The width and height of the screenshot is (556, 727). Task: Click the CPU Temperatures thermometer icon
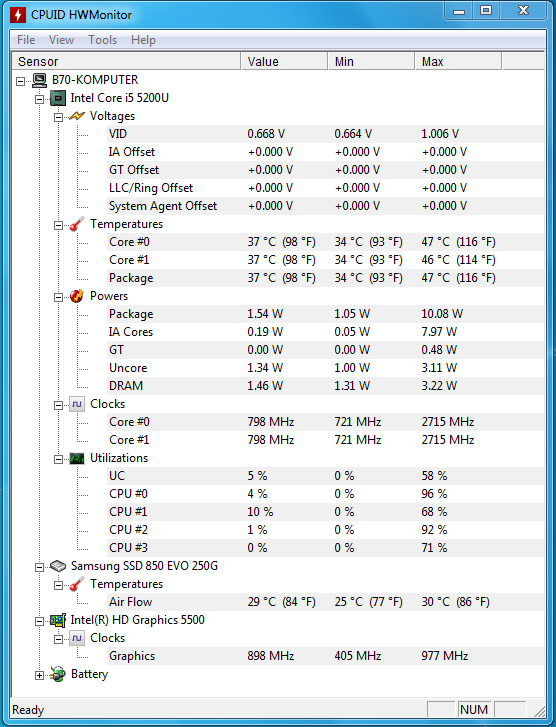coord(77,224)
